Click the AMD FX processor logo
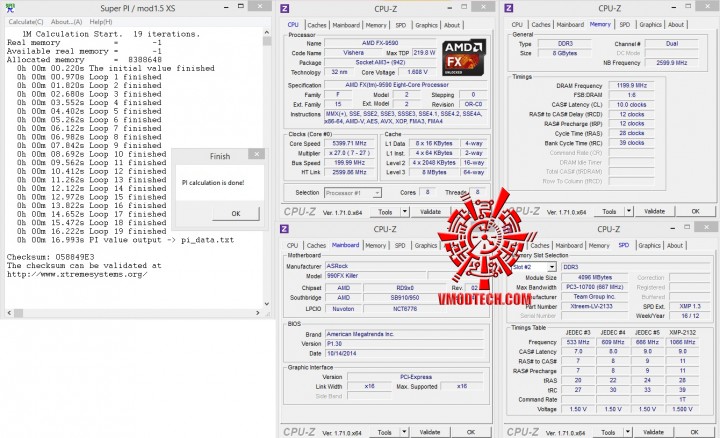Screen dimensions: 720x438 464,57
